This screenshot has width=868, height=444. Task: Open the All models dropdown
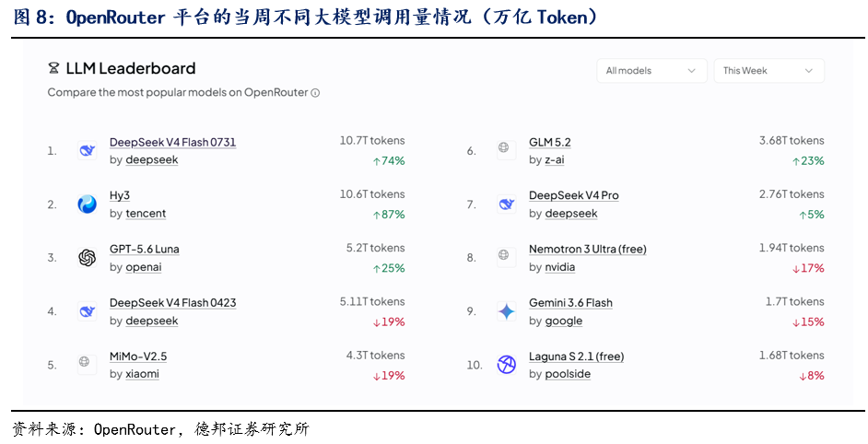651,71
